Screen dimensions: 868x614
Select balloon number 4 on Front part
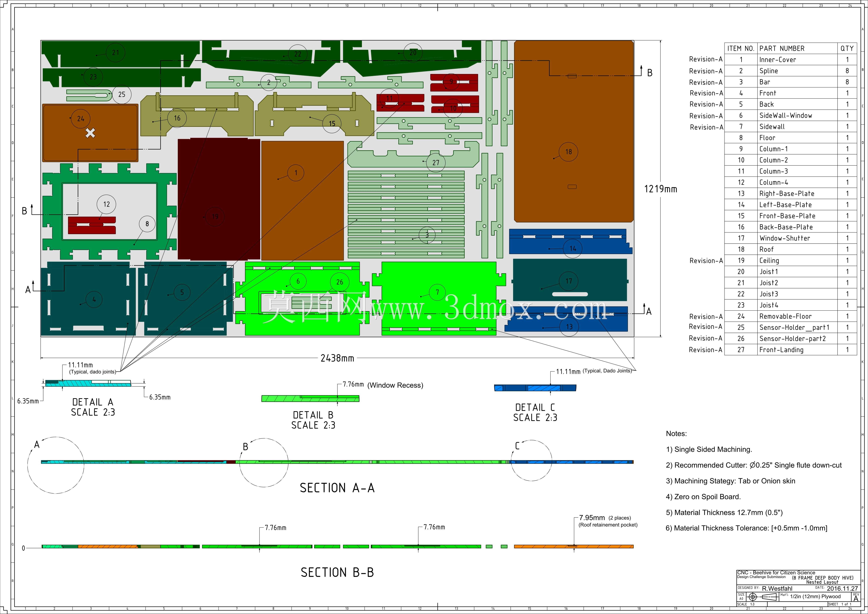(94, 300)
